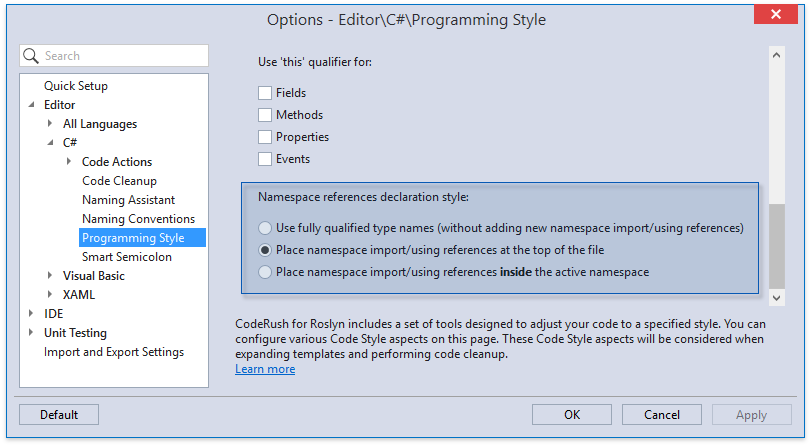Expand the Visual Basic node
The image size is (811, 446).
click(x=50, y=275)
